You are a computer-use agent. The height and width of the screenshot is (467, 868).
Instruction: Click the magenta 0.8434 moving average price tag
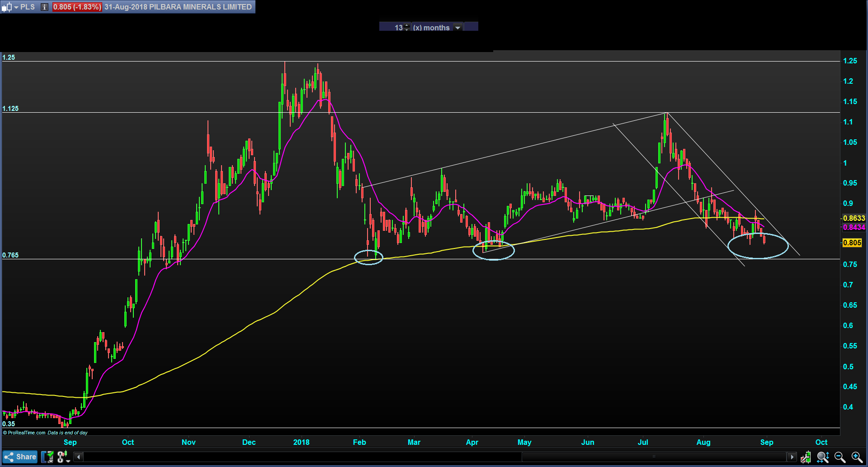pyautogui.click(x=854, y=227)
